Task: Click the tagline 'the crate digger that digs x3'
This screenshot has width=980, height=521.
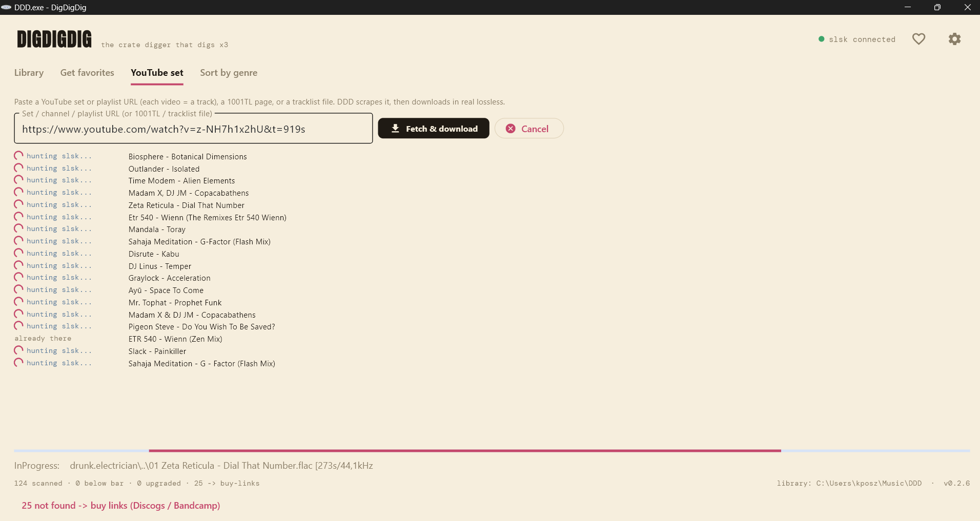Action: (165, 45)
